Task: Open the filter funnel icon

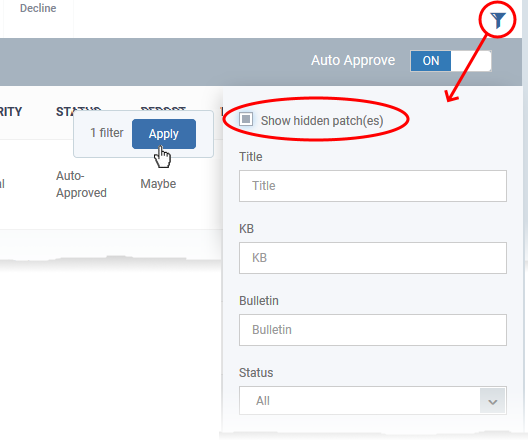Action: click(x=497, y=20)
